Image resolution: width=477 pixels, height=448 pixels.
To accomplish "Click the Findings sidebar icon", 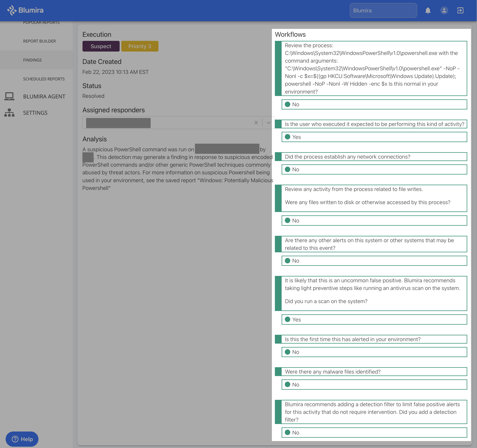I will click(x=32, y=60).
